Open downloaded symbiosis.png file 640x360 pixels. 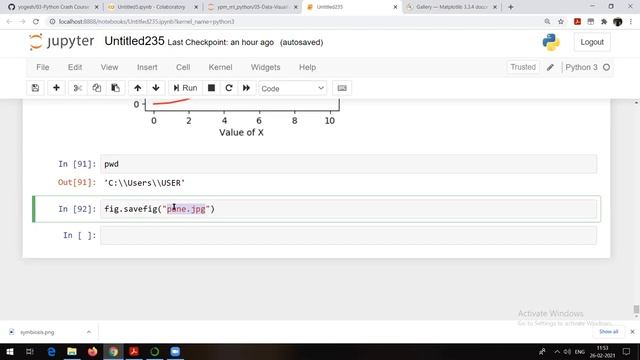(37, 332)
